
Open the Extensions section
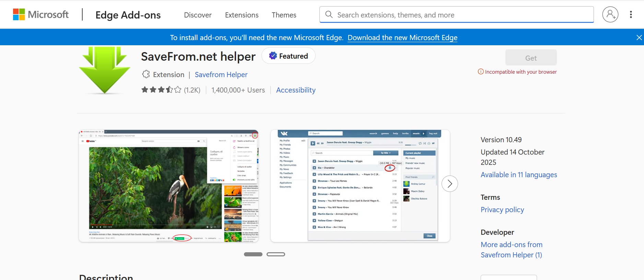point(242,15)
